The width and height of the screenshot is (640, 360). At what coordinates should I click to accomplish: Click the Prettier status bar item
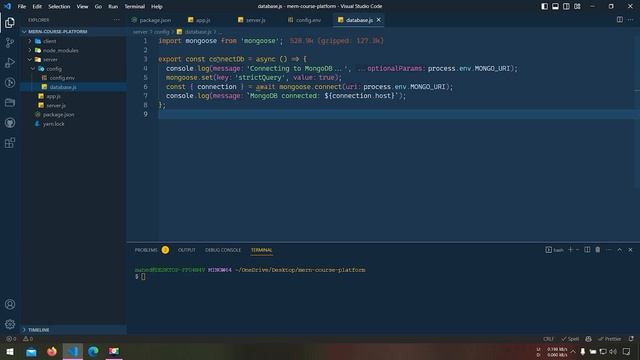tap(609, 339)
